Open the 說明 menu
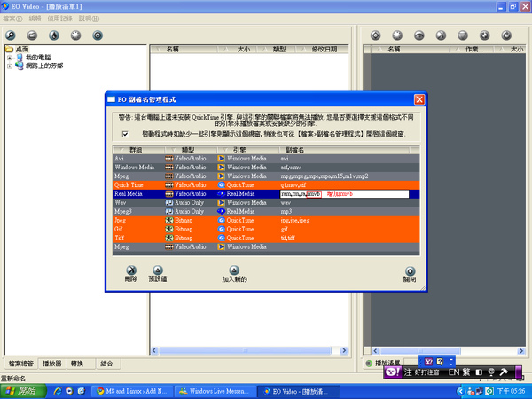 pos(89,19)
